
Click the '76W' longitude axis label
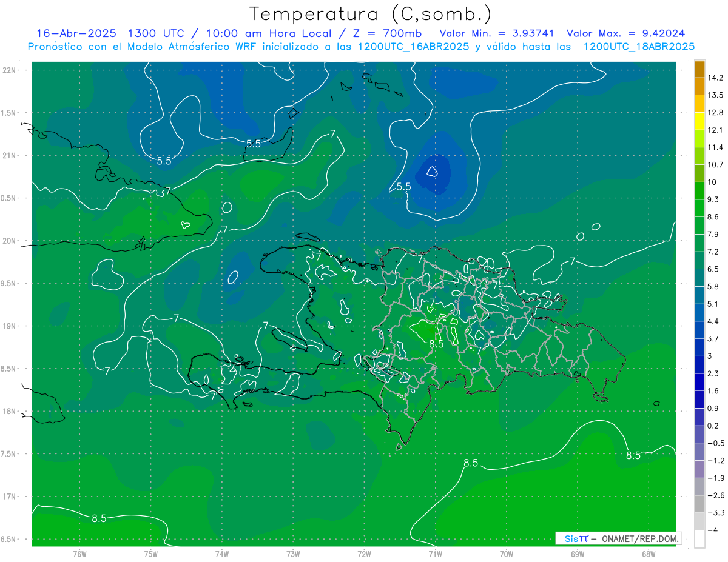pos(79,554)
